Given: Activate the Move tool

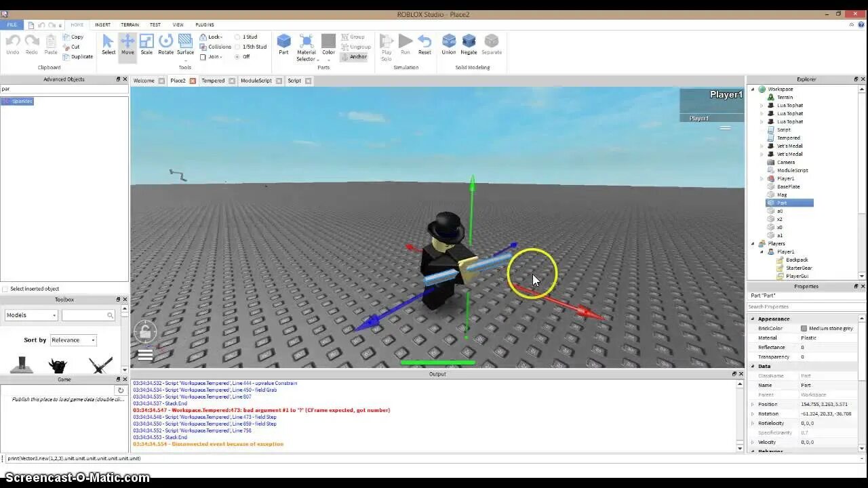Looking at the screenshot, I should coord(127,45).
